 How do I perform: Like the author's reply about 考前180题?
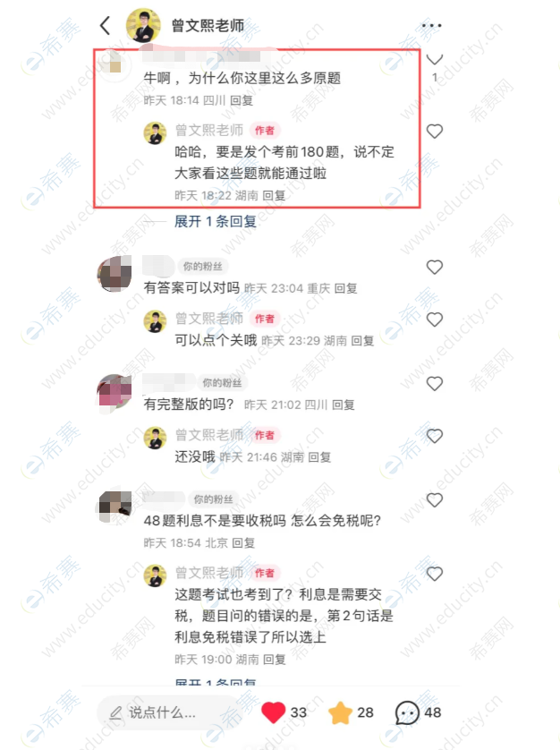click(x=434, y=131)
